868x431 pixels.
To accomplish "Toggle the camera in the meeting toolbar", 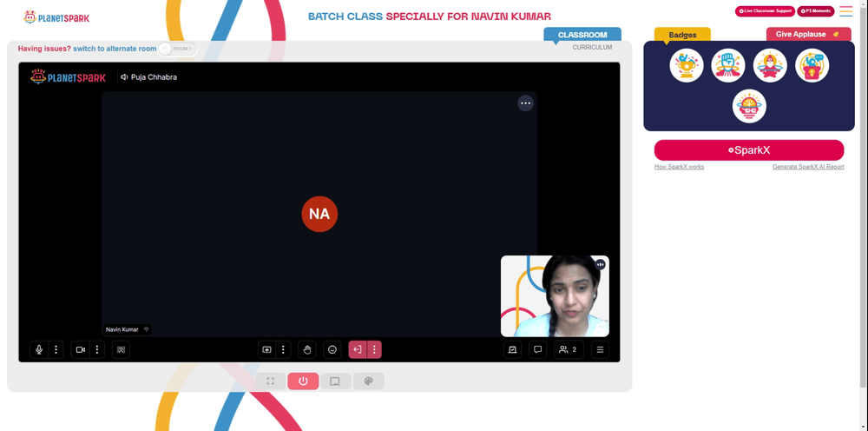I will tap(80, 349).
